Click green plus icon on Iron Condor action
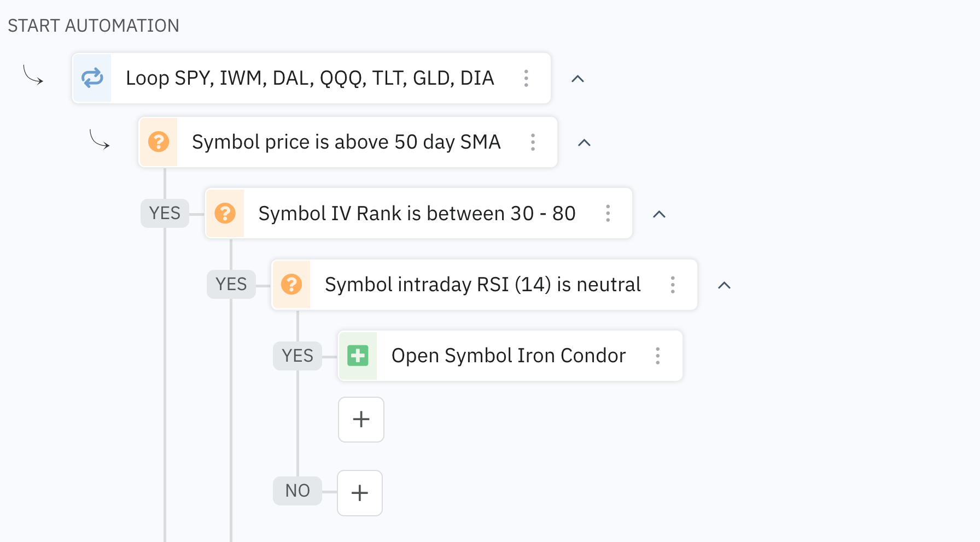 358,356
